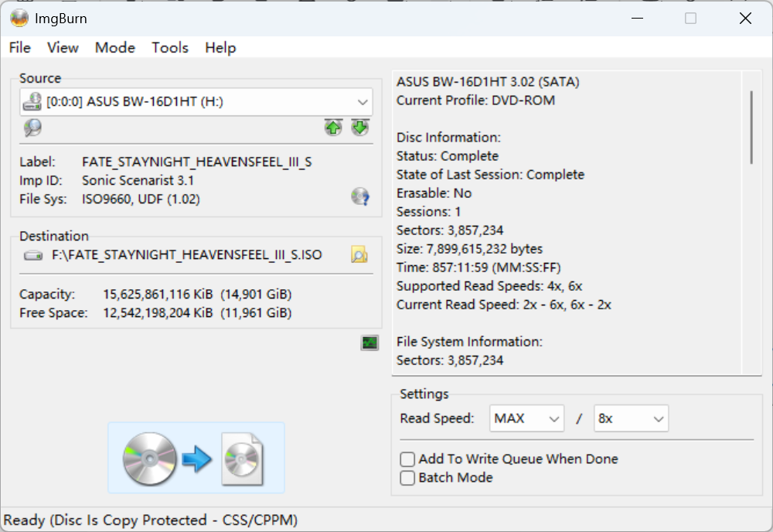This screenshot has width=773, height=532.
Task: Open the graph data monitor icon
Action: 369,343
